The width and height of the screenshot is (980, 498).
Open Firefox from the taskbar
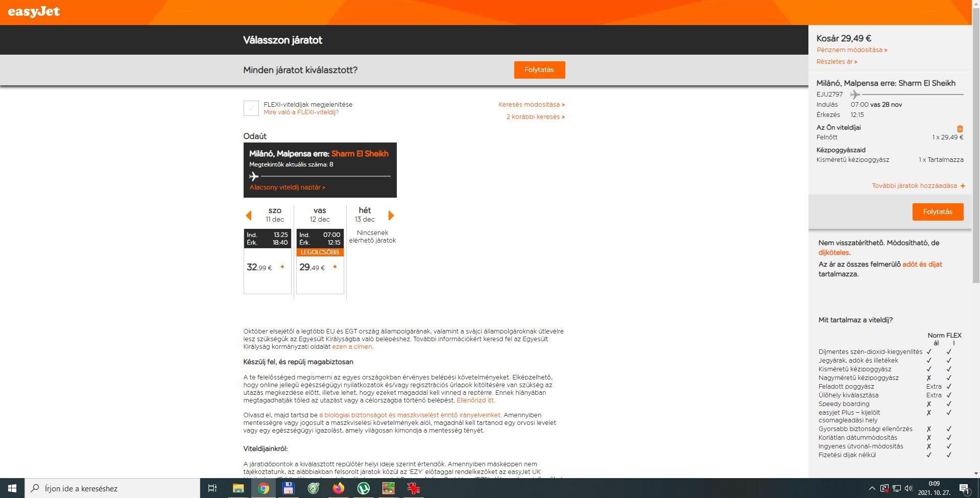tap(338, 488)
